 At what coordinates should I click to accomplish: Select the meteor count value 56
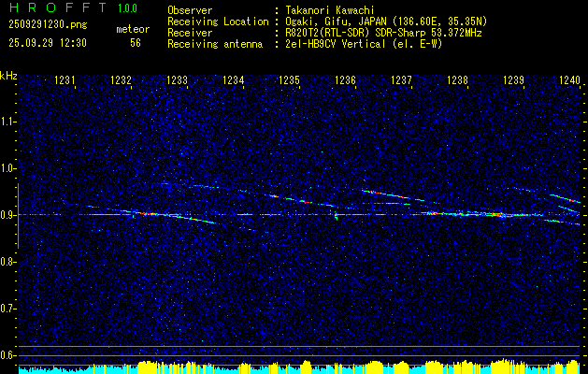[x=136, y=43]
